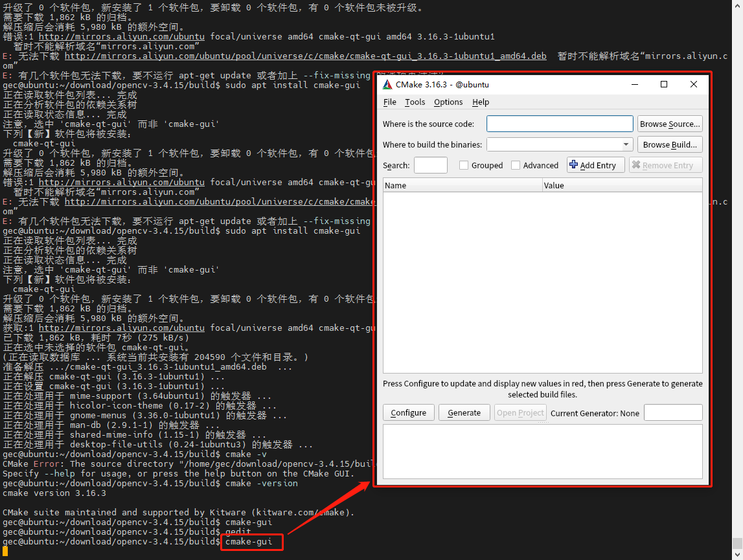Sort by the Name column header
The image size is (743, 560).
pyautogui.click(x=463, y=185)
